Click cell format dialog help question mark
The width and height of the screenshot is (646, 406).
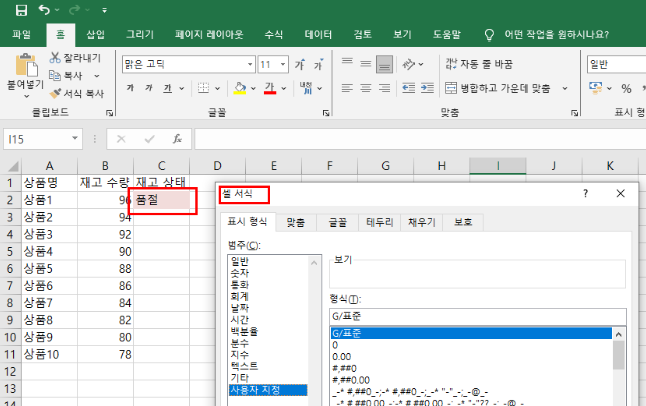coord(585,193)
